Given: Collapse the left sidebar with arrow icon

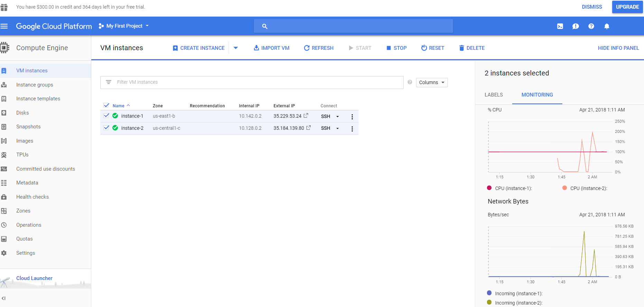Looking at the screenshot, I should click(3, 298).
